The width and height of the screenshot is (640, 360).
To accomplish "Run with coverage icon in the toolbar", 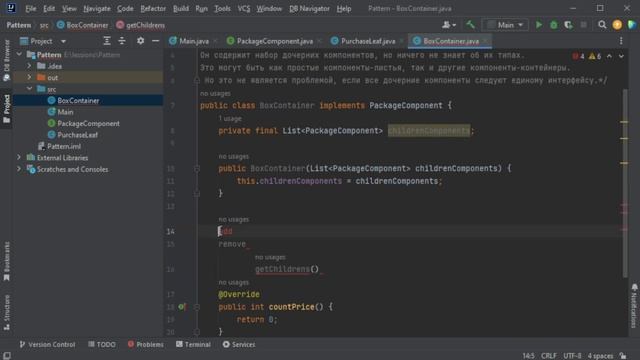I will (x=568, y=25).
